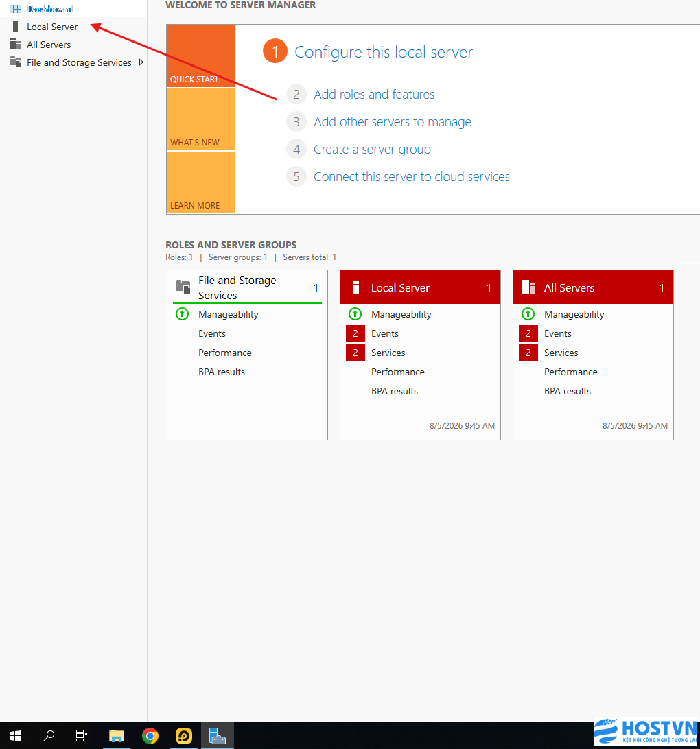
Task: Click green Manageability icon in File Storage tile
Action: pyautogui.click(x=182, y=314)
